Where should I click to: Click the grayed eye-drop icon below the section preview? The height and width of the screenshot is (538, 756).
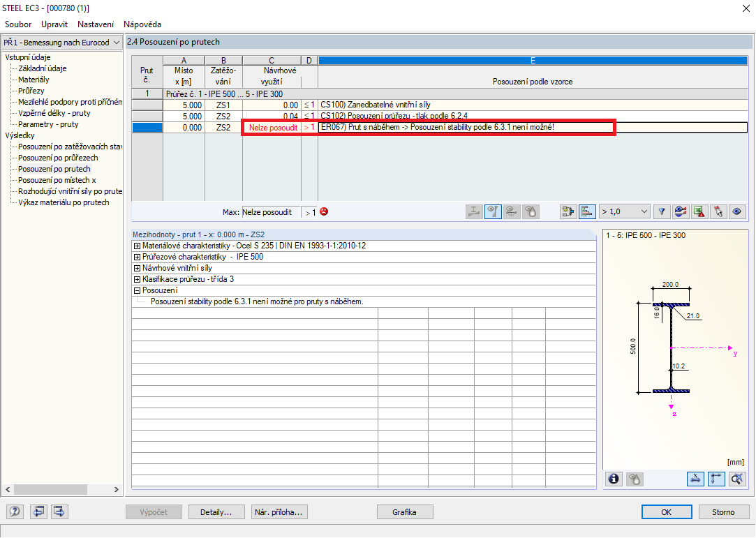click(x=635, y=479)
